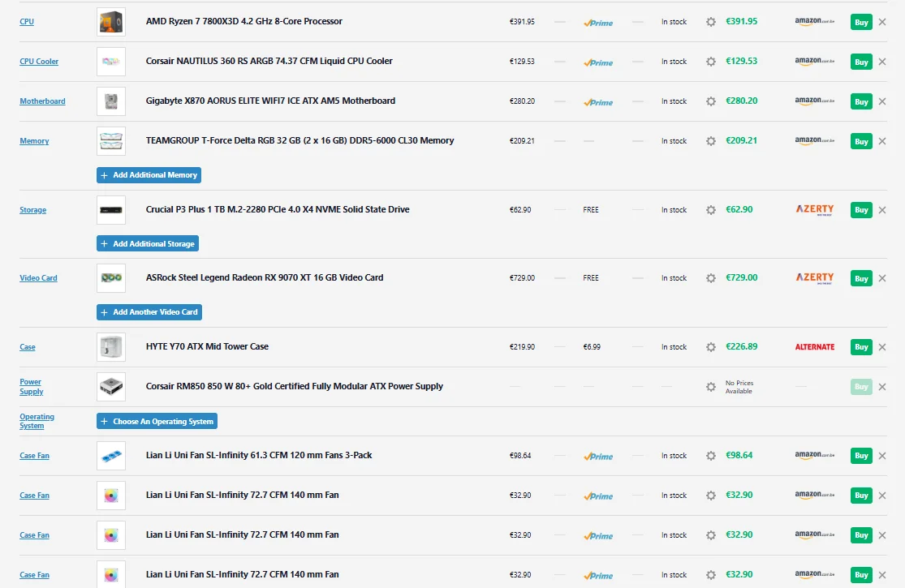Viewport: 905px width, 588px height.
Task: Open the CPU Cooler category link
Action: pos(39,62)
